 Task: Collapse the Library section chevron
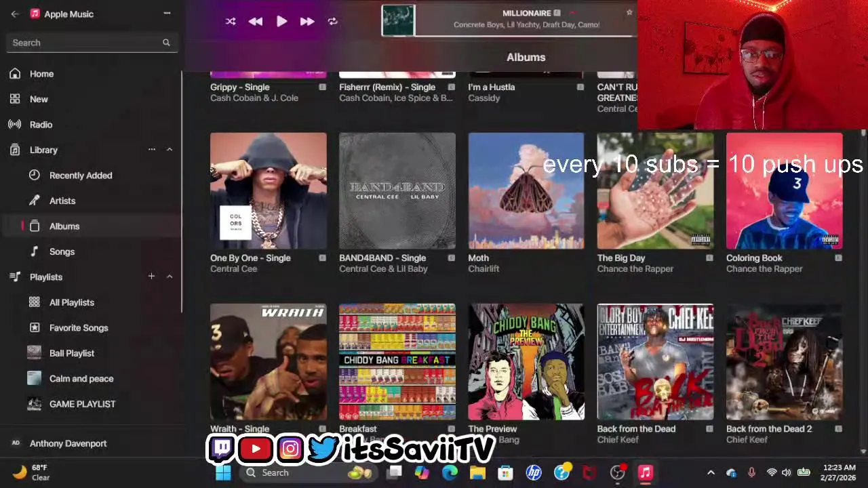(x=170, y=150)
